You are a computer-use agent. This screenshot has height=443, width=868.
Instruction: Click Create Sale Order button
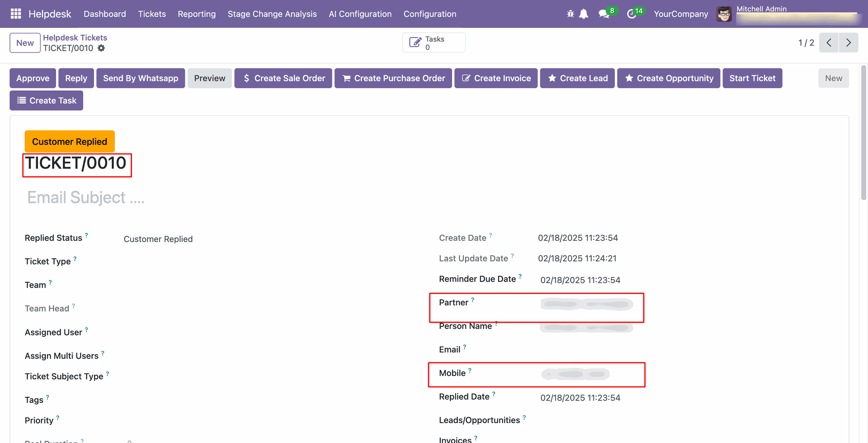click(x=283, y=78)
